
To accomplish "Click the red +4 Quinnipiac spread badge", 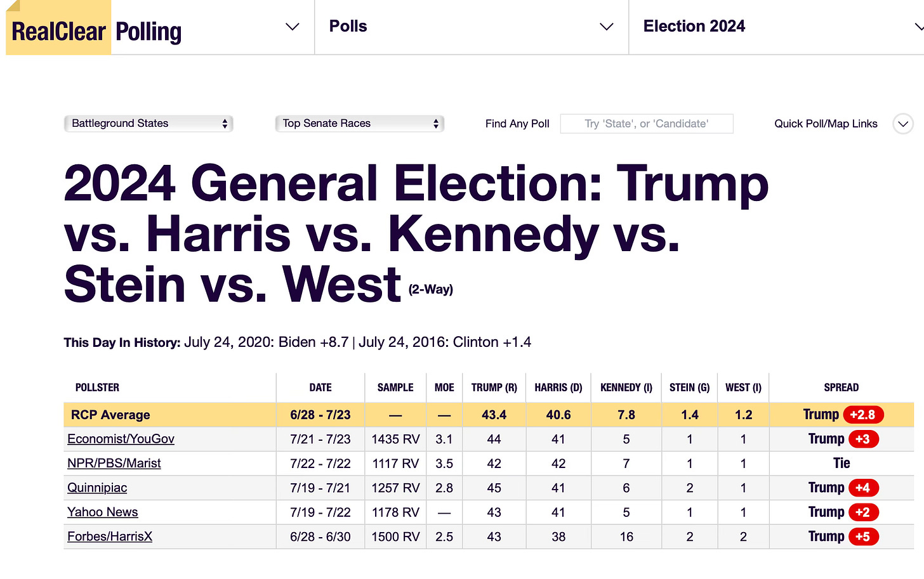I will [862, 488].
